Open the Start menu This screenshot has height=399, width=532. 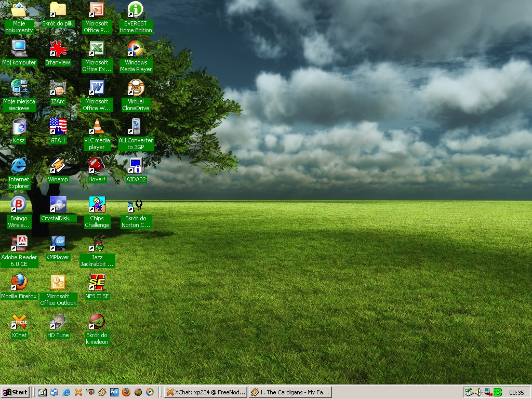pos(15,392)
